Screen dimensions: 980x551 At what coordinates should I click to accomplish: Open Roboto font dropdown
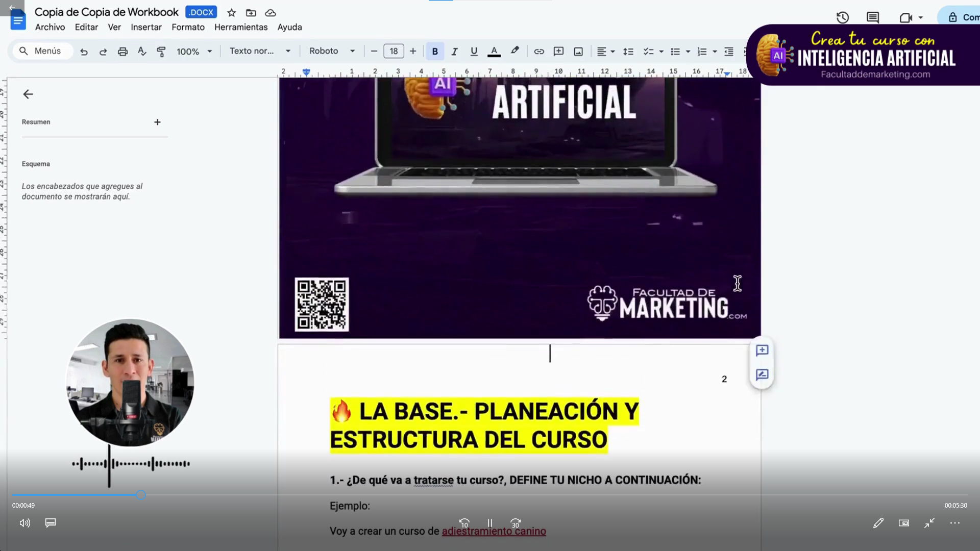tap(332, 51)
